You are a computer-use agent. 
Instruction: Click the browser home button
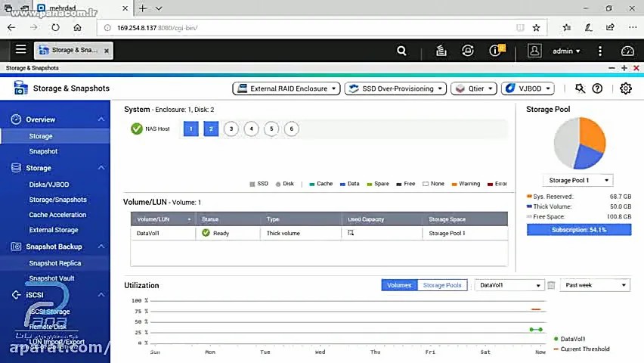click(77, 27)
